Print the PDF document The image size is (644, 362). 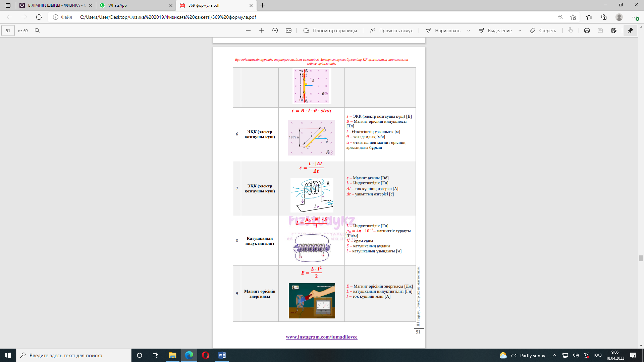(x=587, y=31)
